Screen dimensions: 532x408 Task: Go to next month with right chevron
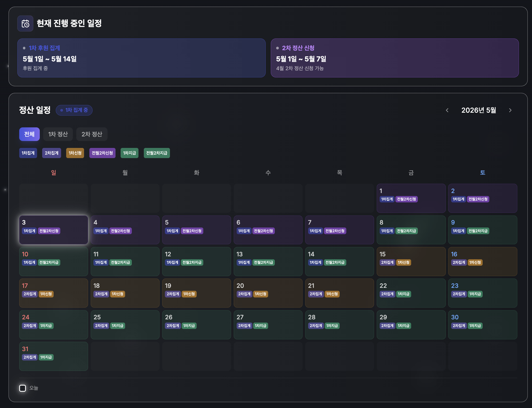(510, 110)
